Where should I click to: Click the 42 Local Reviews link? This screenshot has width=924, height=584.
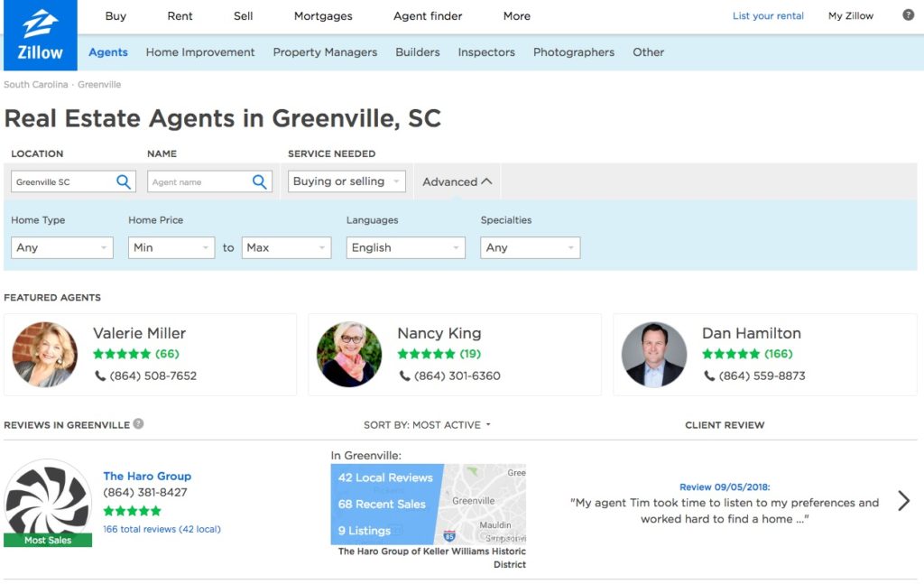coord(385,477)
